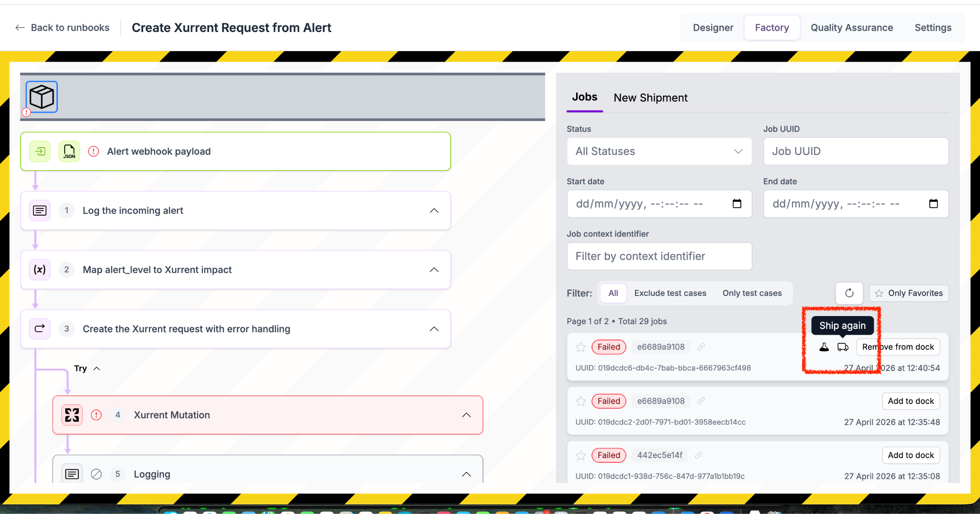Click the Failed badge on the 442ec5e14f job

click(609, 455)
